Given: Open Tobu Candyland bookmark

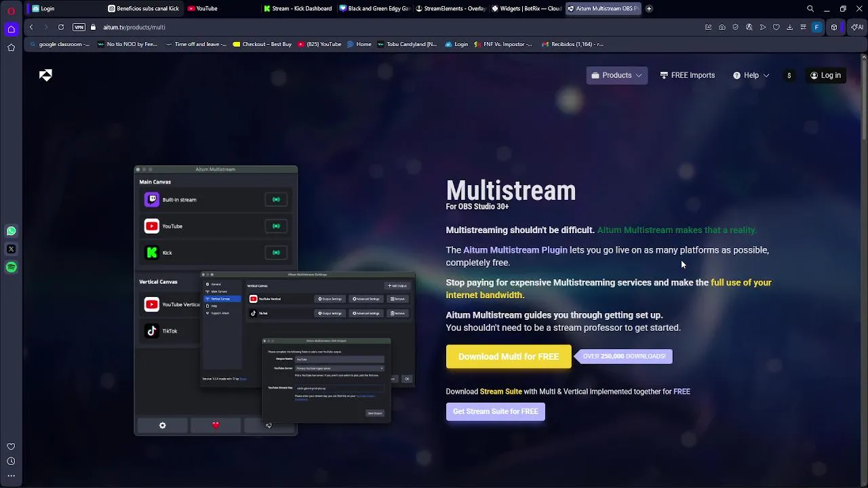Looking at the screenshot, I should tap(407, 44).
